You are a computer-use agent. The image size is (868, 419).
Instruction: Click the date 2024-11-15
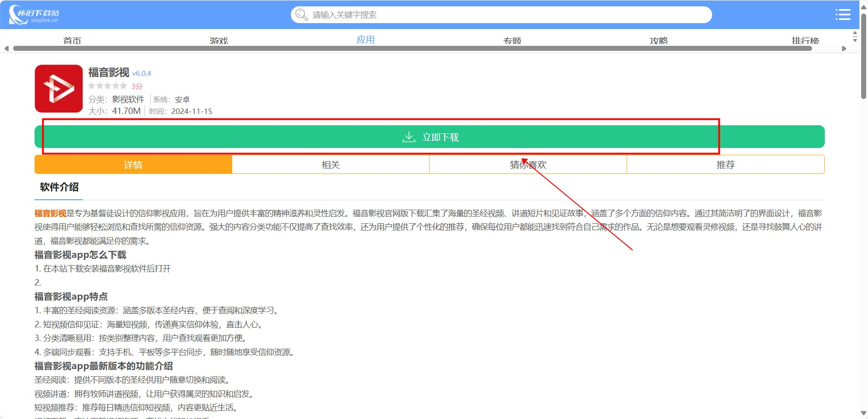tap(192, 111)
